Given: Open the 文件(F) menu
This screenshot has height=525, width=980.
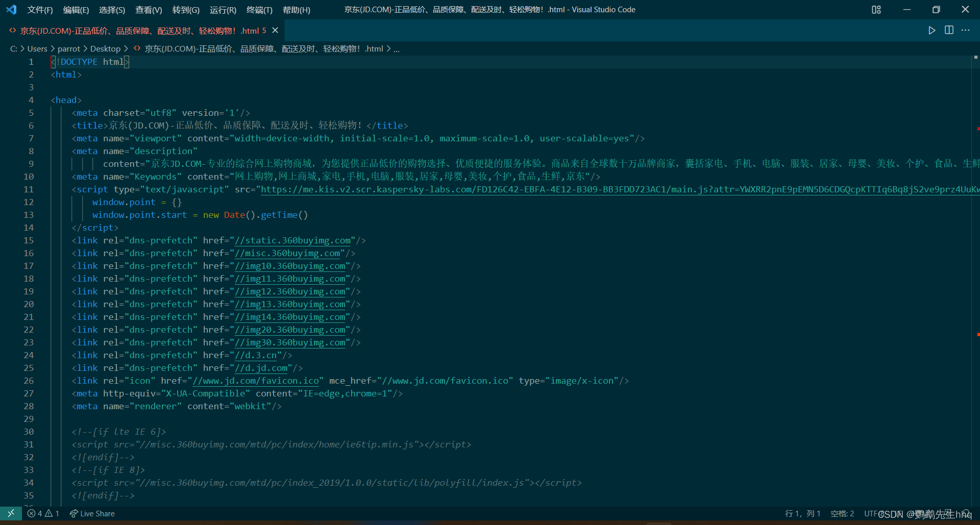Looking at the screenshot, I should 40,10.
